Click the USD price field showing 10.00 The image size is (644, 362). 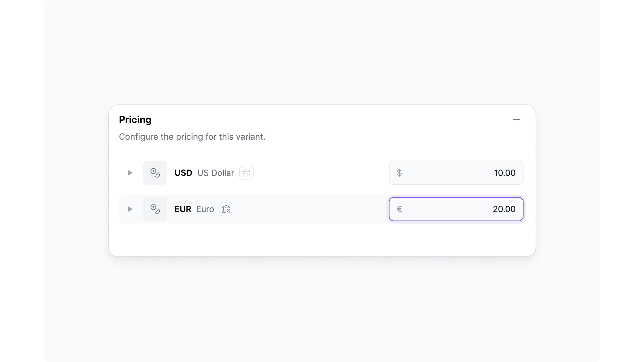[456, 173]
